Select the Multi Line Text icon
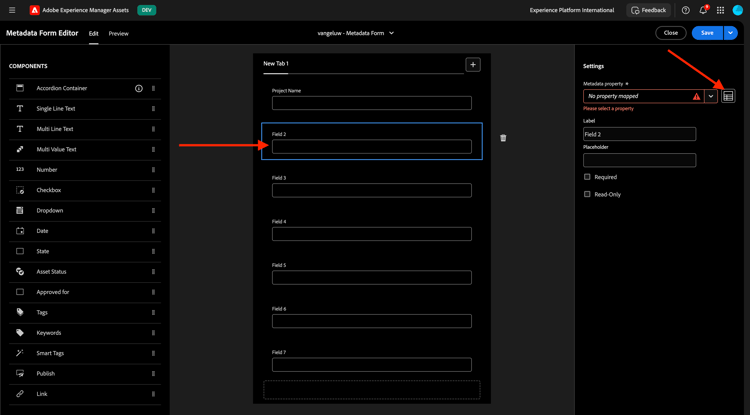Viewport: 750px width, 415px height. [x=20, y=129]
